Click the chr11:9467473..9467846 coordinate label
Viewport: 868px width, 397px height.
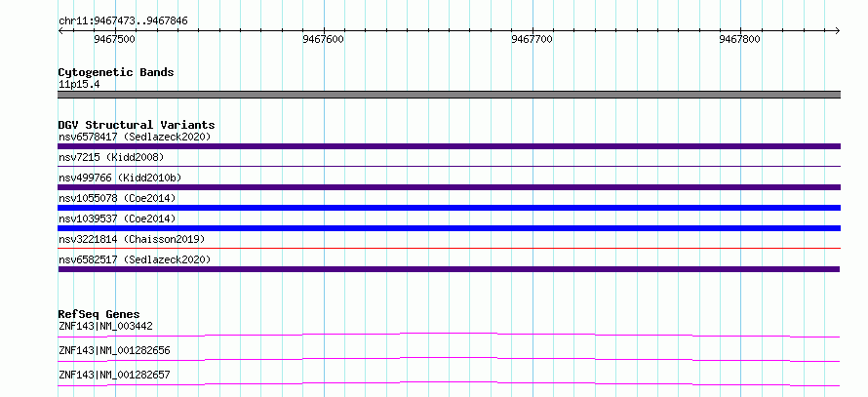coord(123,21)
